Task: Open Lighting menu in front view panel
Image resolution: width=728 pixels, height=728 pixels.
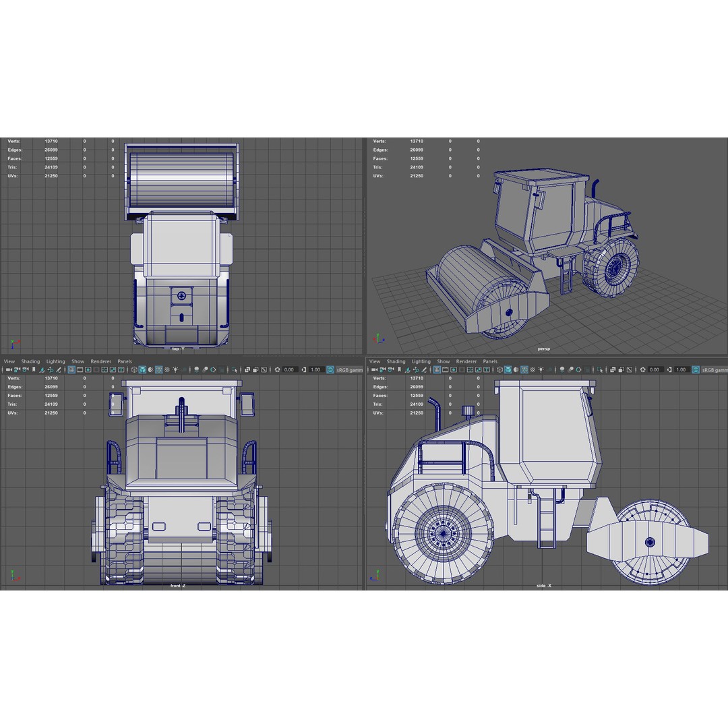Action: coord(56,361)
